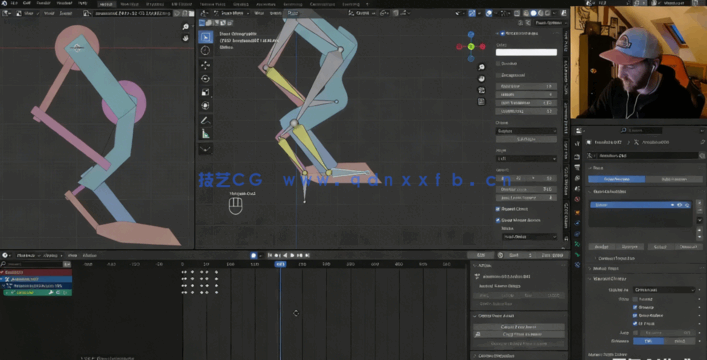Click the Create Pose Asset button

coord(519,327)
